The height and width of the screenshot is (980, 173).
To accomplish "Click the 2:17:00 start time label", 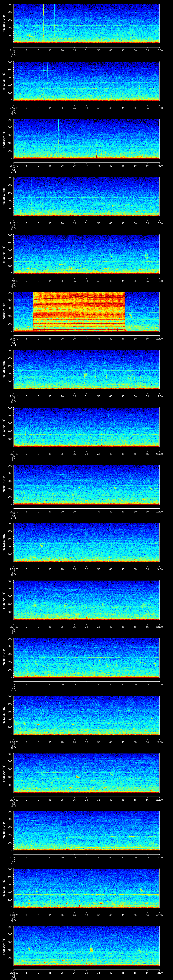I will tap(14, 223).
